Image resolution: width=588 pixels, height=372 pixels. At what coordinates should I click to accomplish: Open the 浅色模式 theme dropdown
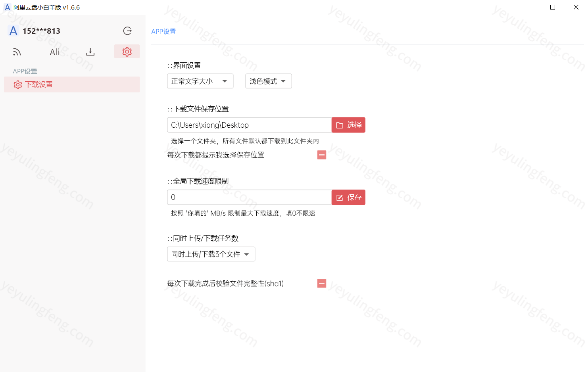(269, 81)
